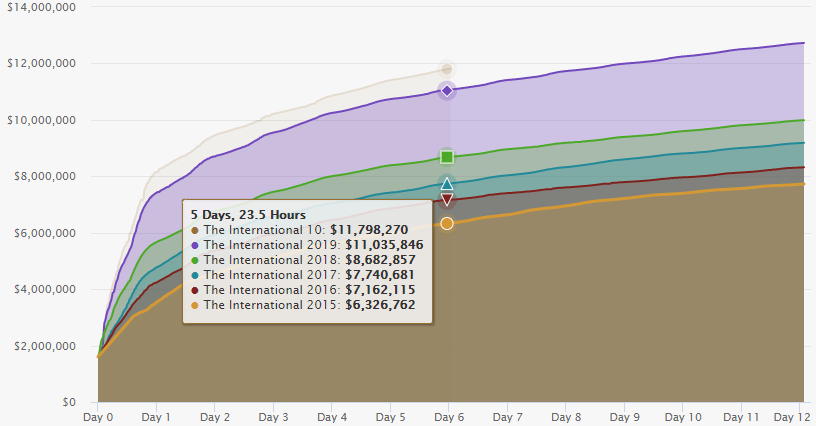Click the $6,000,000 y-axis label
This screenshot has width=816, height=426.
[x=45, y=233]
